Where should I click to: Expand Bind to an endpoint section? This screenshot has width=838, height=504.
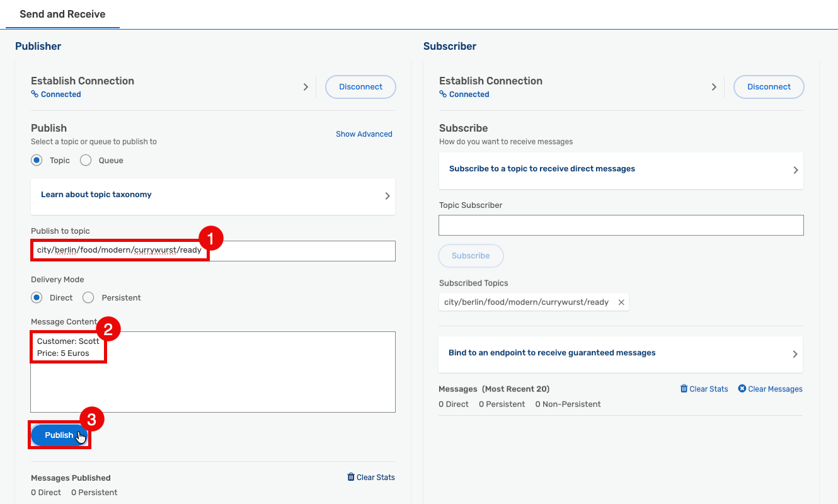coord(621,354)
